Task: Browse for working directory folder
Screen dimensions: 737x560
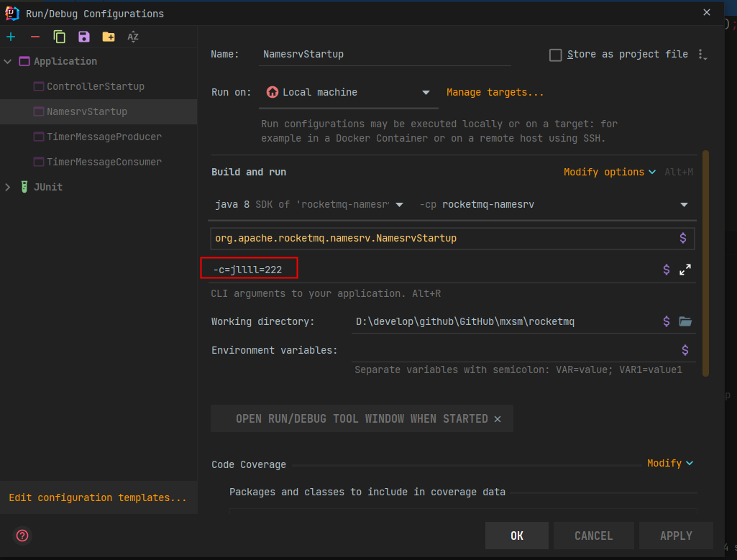Action: pyautogui.click(x=685, y=321)
